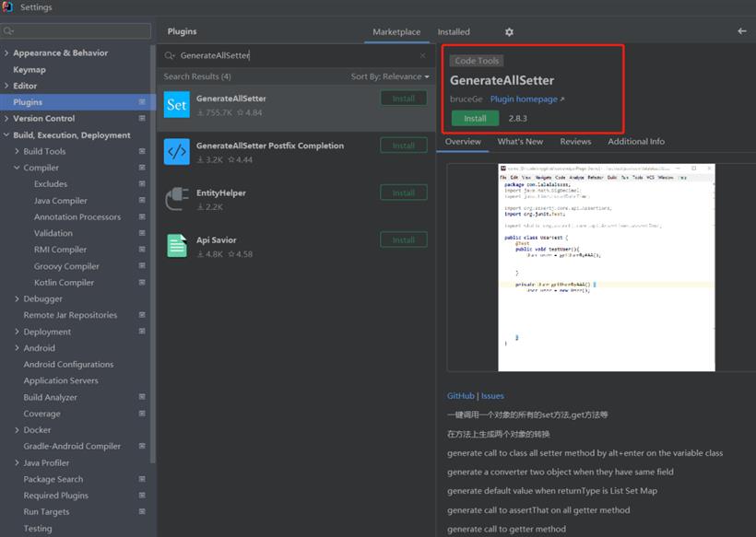Click the green Install button for GenerateAllSetter
Image resolution: width=756 pixels, height=537 pixels.
pyautogui.click(x=475, y=119)
